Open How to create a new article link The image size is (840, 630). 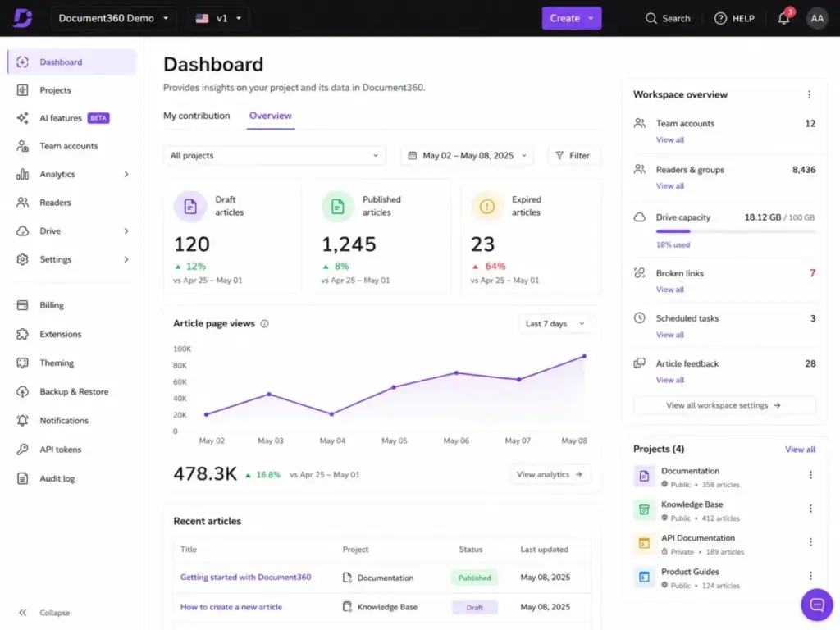pos(231,607)
